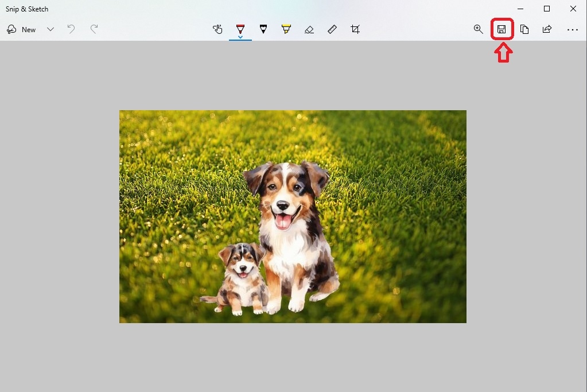587x392 pixels.
Task: Open the Zoom magnifier control
Action: tap(478, 29)
